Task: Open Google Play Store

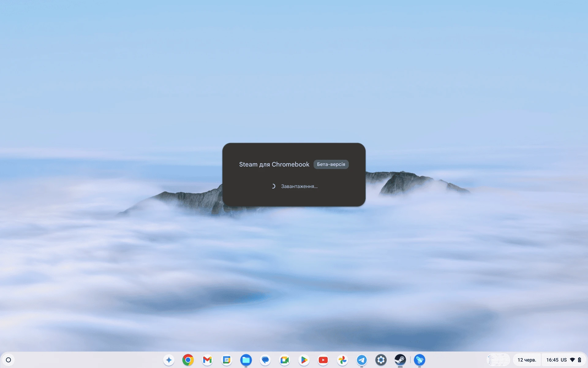Action: click(304, 360)
